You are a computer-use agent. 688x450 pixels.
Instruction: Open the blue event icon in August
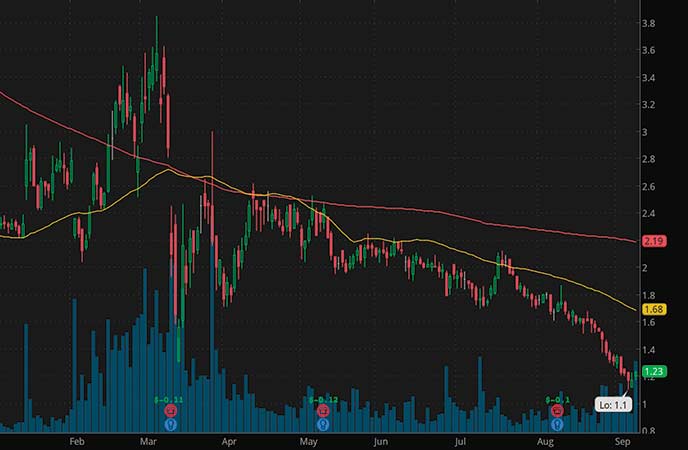point(555,423)
